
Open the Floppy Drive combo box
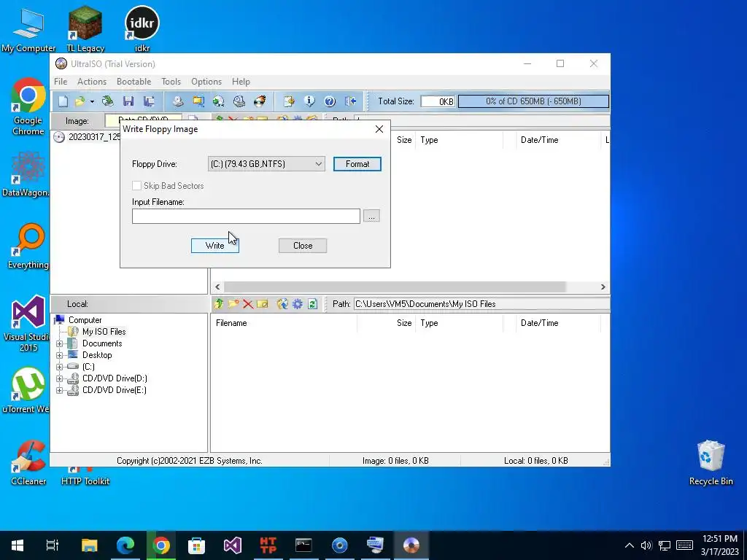pyautogui.click(x=267, y=164)
